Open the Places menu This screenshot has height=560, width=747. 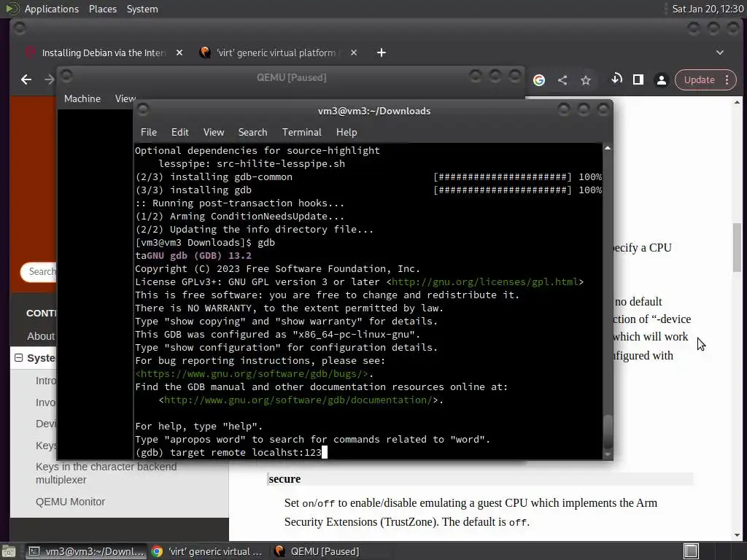102,9
